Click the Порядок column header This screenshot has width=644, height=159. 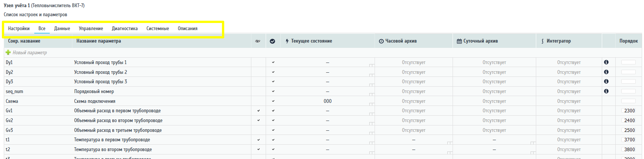628,41
